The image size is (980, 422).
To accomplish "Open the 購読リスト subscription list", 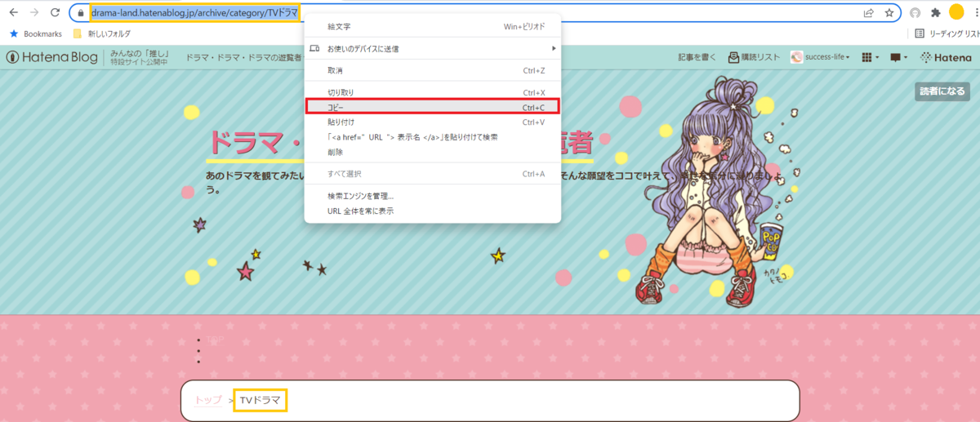I will tap(753, 57).
